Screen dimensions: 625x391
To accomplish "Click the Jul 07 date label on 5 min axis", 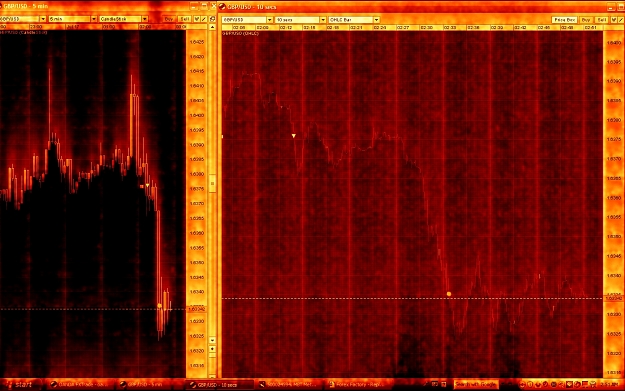I will click(x=73, y=27).
